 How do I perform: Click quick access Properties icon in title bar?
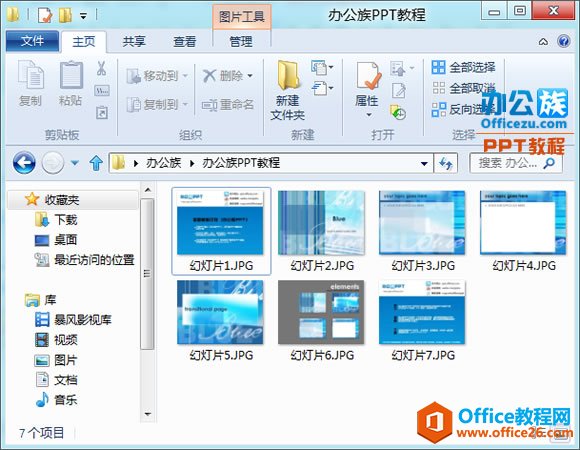(45, 15)
